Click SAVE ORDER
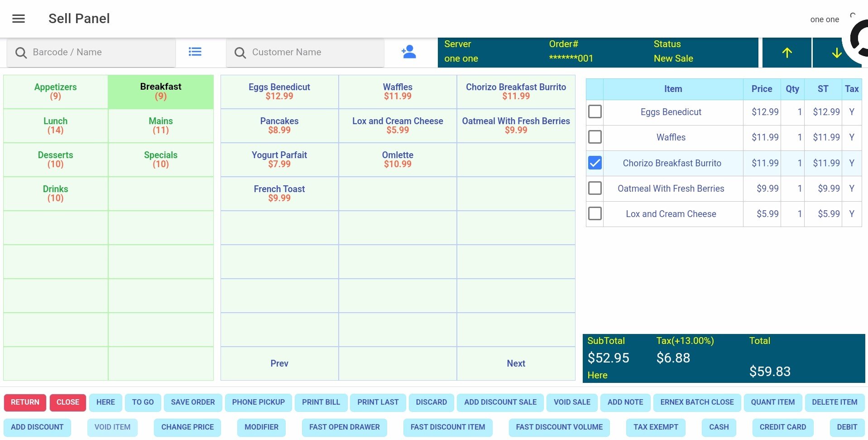Image resolution: width=868 pixels, height=440 pixels. [x=193, y=402]
